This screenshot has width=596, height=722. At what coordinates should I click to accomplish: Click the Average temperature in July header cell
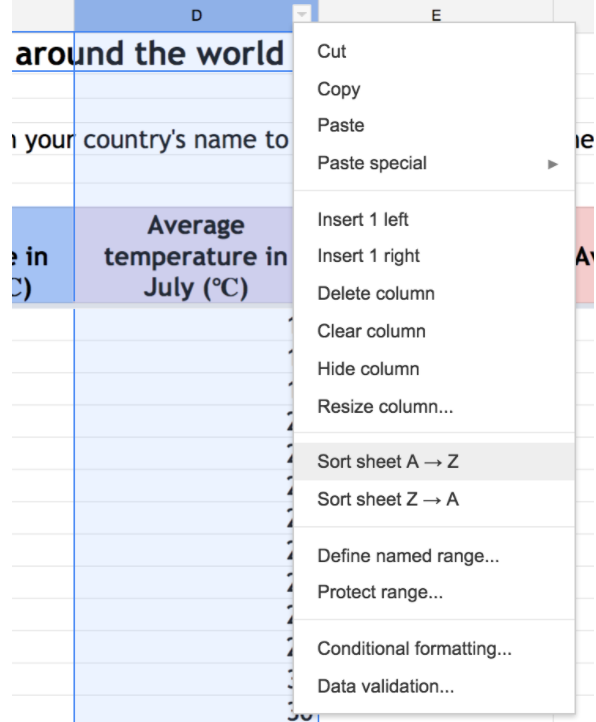pyautogui.click(x=184, y=255)
